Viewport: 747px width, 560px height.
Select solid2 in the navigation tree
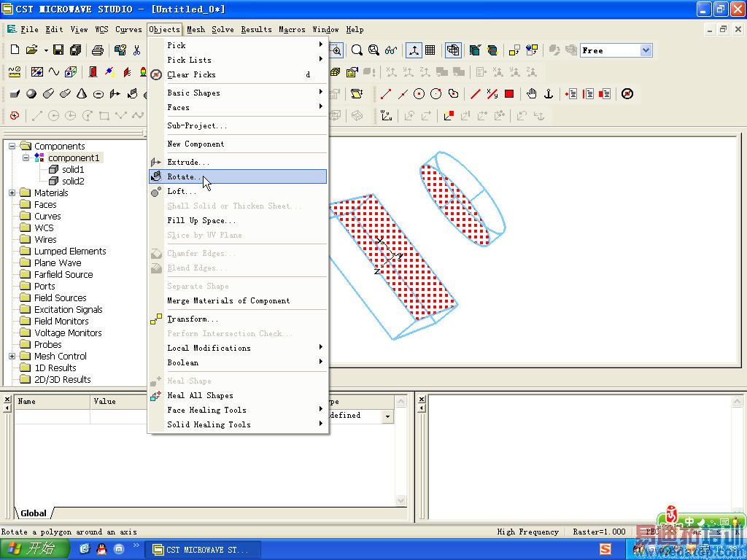pos(73,181)
